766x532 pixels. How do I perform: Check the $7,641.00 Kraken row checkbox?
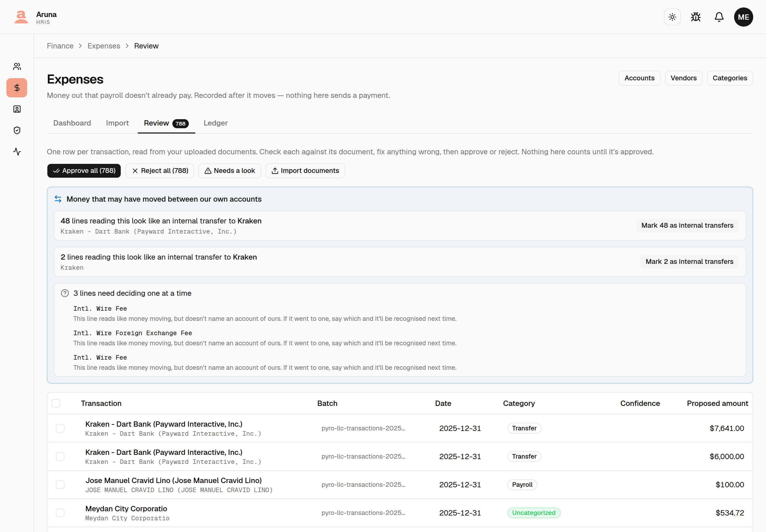[x=60, y=428]
